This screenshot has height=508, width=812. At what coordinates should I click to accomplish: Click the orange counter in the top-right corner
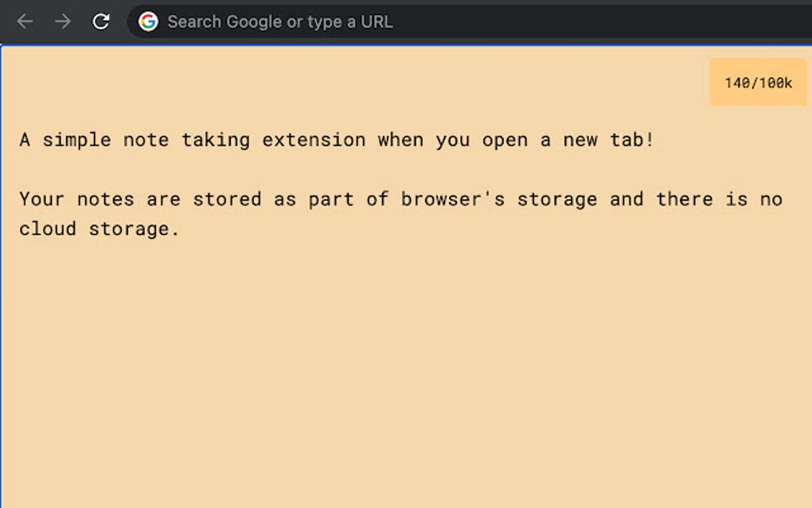coord(757,81)
